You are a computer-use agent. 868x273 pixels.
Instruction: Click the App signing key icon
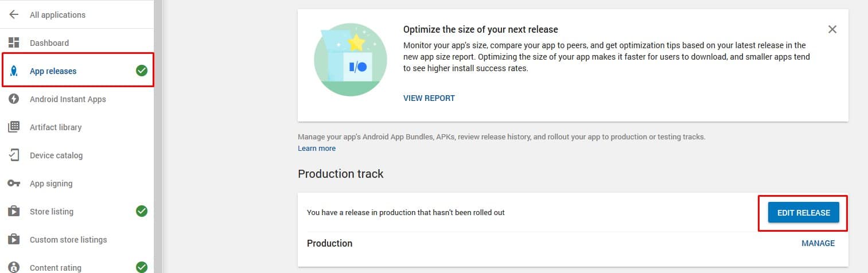pyautogui.click(x=14, y=184)
